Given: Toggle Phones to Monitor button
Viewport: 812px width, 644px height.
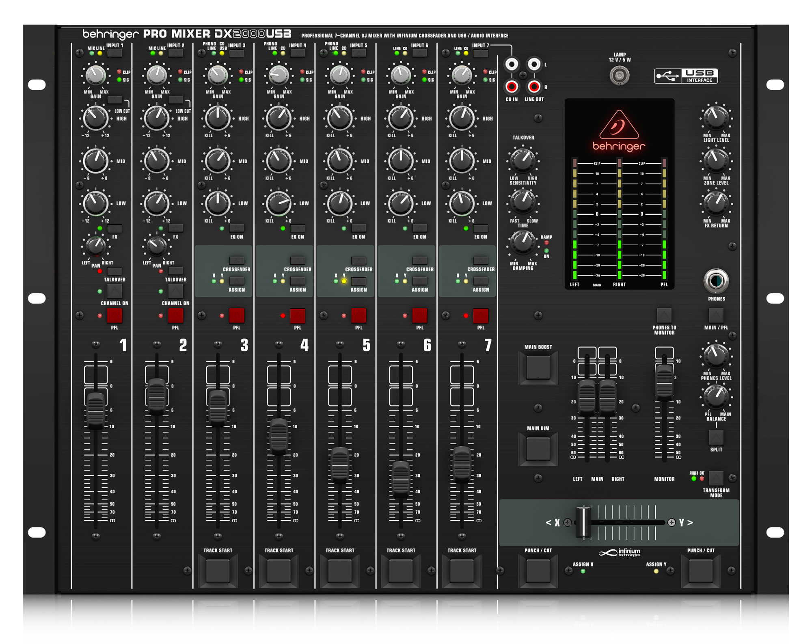Looking at the screenshot, I should (x=664, y=315).
